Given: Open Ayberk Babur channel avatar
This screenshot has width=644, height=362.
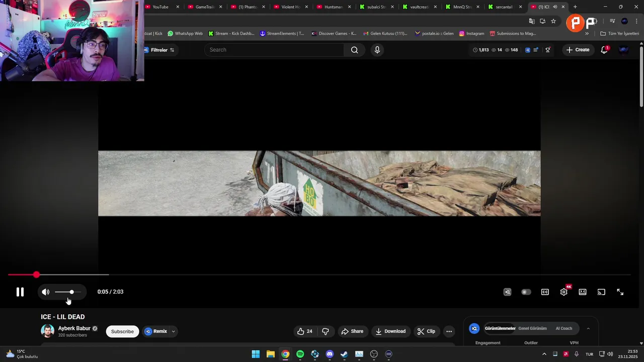Looking at the screenshot, I should click(x=47, y=331).
